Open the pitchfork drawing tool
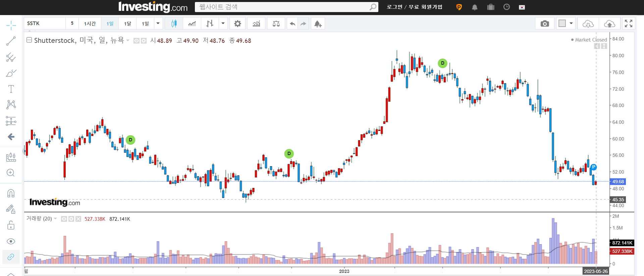This screenshot has width=644, height=276. coord(11,57)
